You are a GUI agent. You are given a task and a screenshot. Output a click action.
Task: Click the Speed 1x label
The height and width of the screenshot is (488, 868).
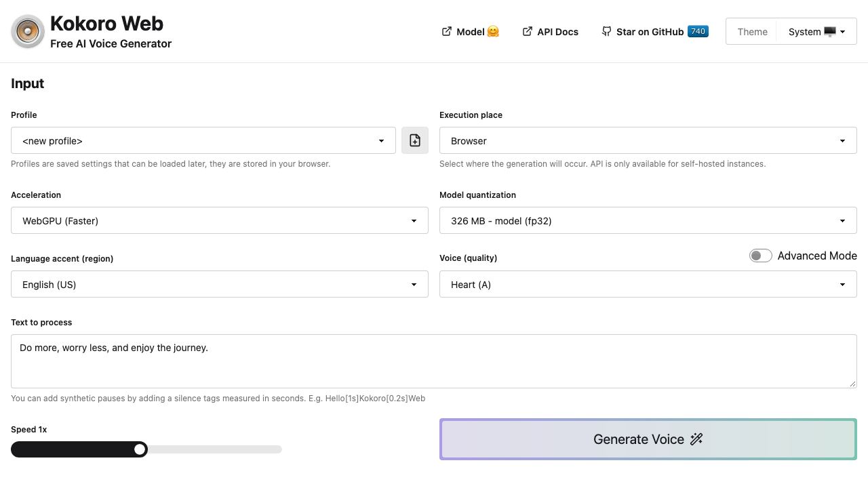coord(29,430)
